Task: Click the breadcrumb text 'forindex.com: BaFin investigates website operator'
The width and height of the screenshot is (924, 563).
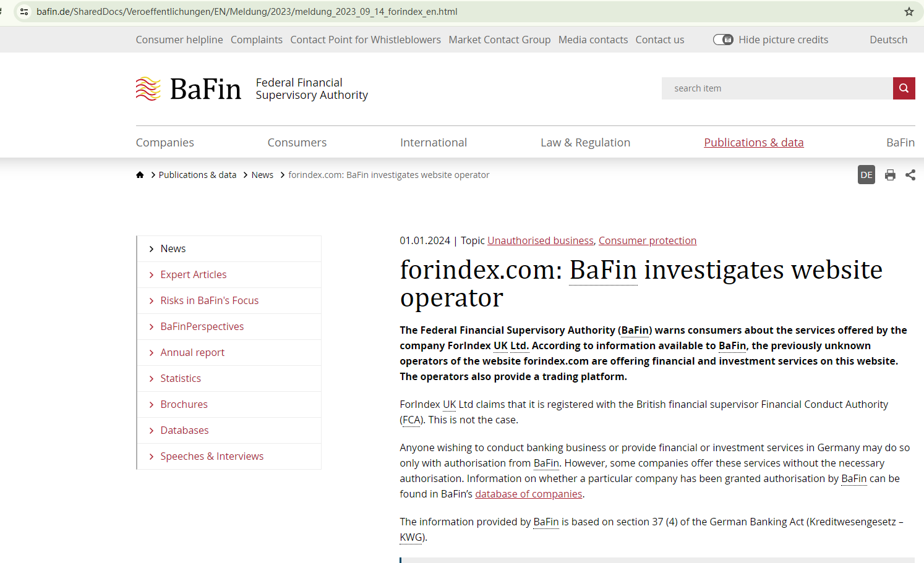Action: 389,175
